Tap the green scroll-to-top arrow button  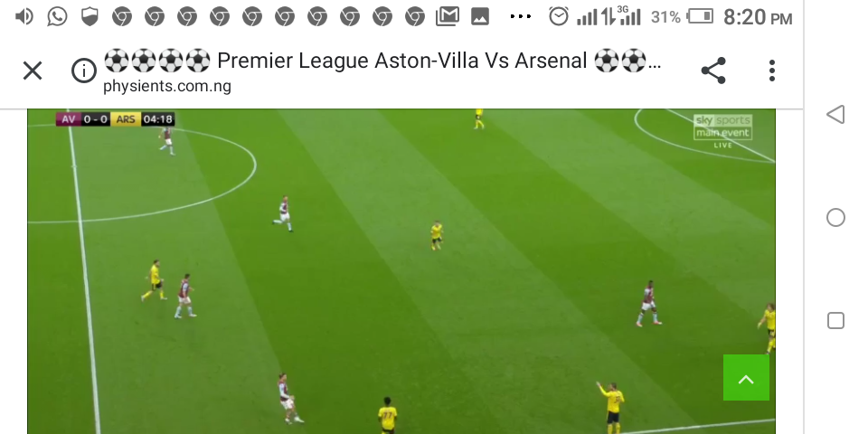point(746,378)
